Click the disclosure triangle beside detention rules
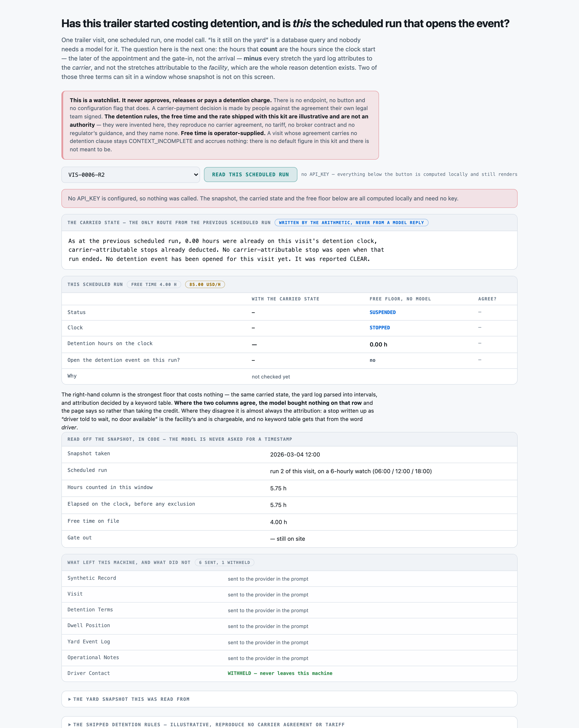 (70, 725)
